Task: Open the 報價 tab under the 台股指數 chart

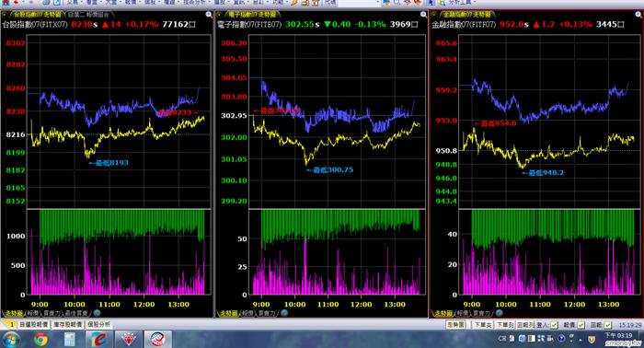Action: (x=33, y=313)
